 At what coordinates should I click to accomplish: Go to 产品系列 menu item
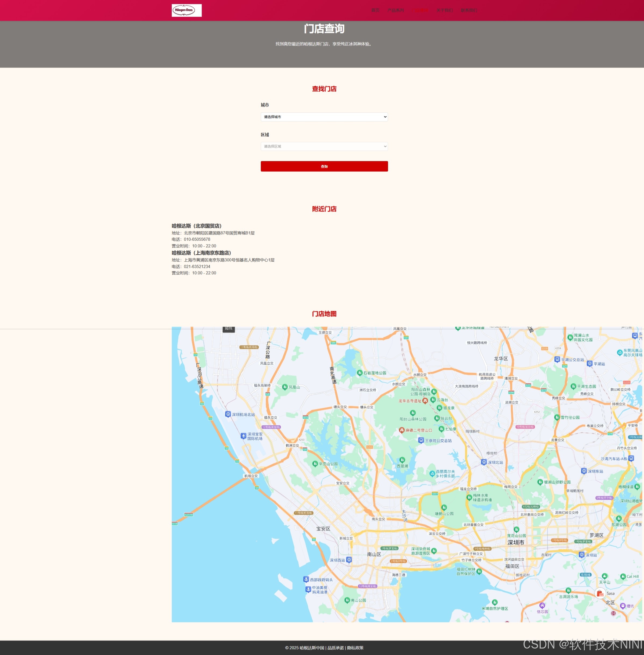(395, 10)
